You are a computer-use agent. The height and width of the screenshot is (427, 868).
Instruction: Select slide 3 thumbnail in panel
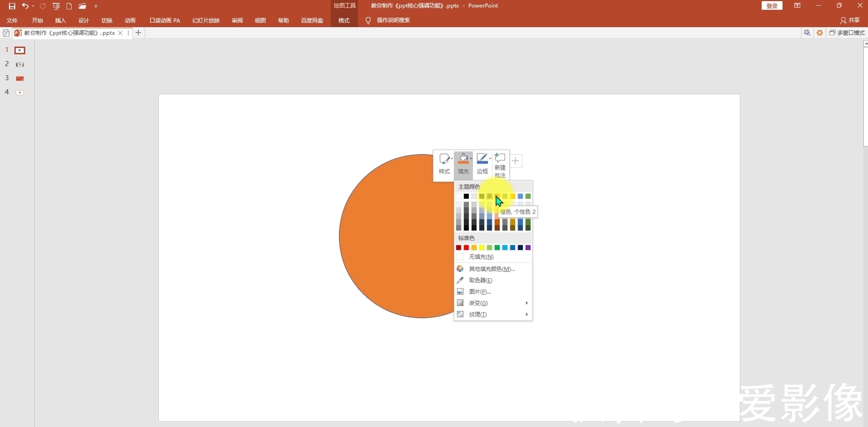point(20,78)
